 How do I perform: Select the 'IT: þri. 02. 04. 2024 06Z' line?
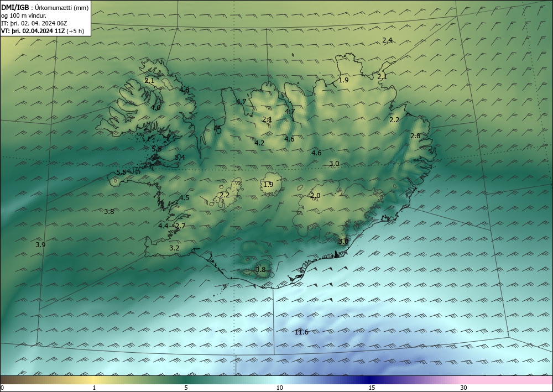pyautogui.click(x=34, y=23)
